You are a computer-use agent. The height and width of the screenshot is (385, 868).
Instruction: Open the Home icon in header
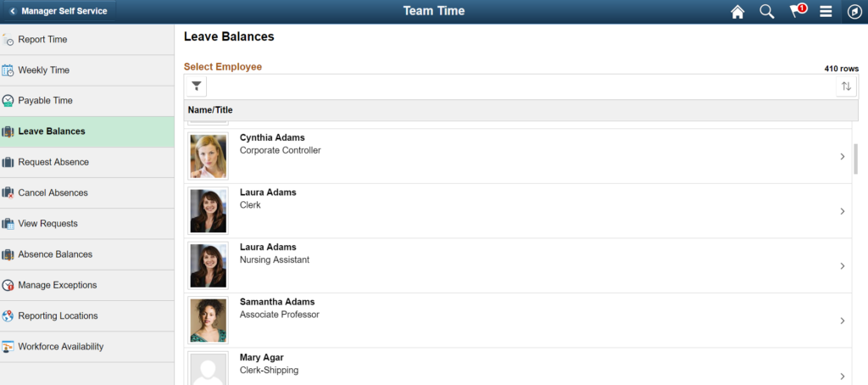(x=737, y=12)
